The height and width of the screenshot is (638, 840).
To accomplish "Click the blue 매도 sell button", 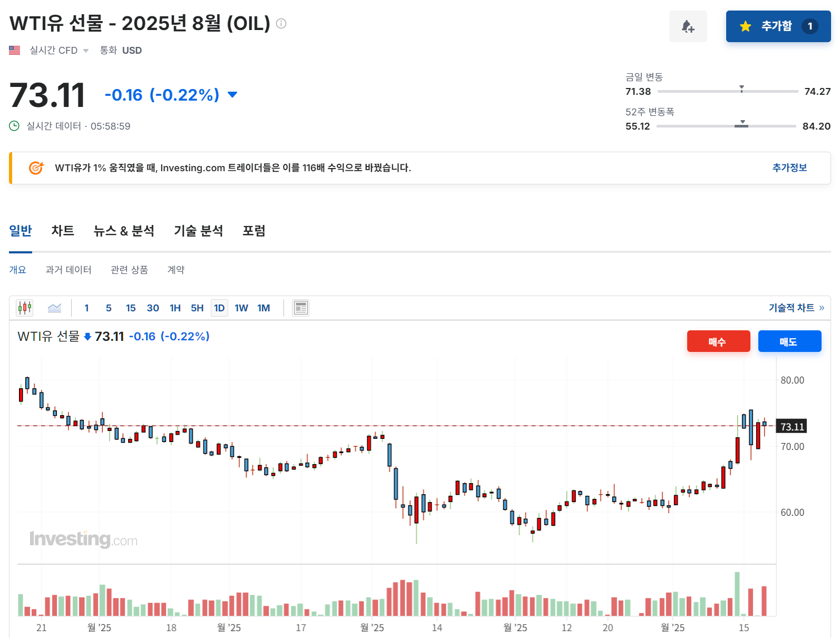I will point(789,341).
